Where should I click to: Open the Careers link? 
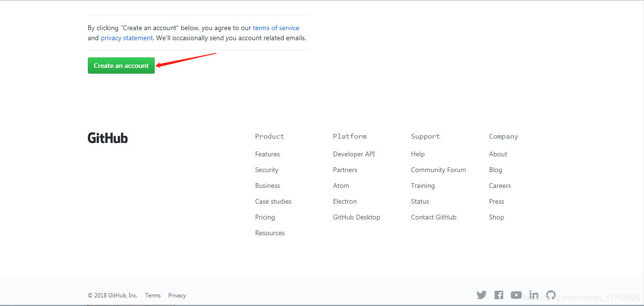(500, 186)
